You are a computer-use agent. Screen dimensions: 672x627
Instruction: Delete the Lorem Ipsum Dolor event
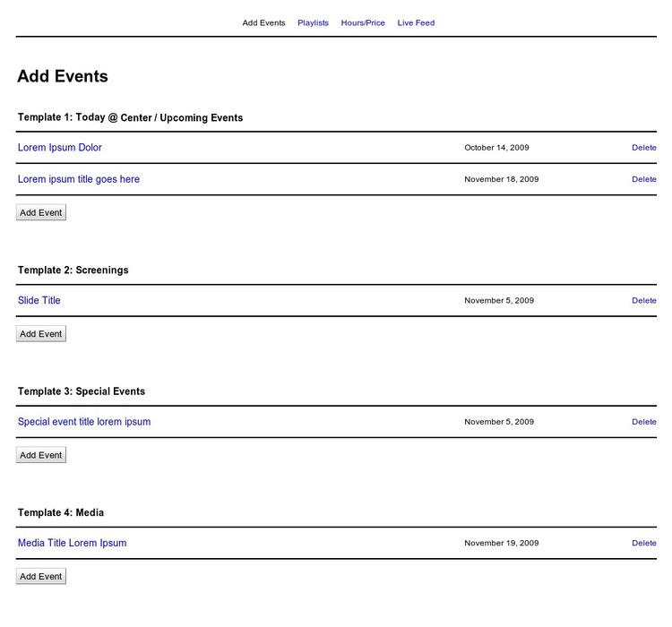point(643,148)
